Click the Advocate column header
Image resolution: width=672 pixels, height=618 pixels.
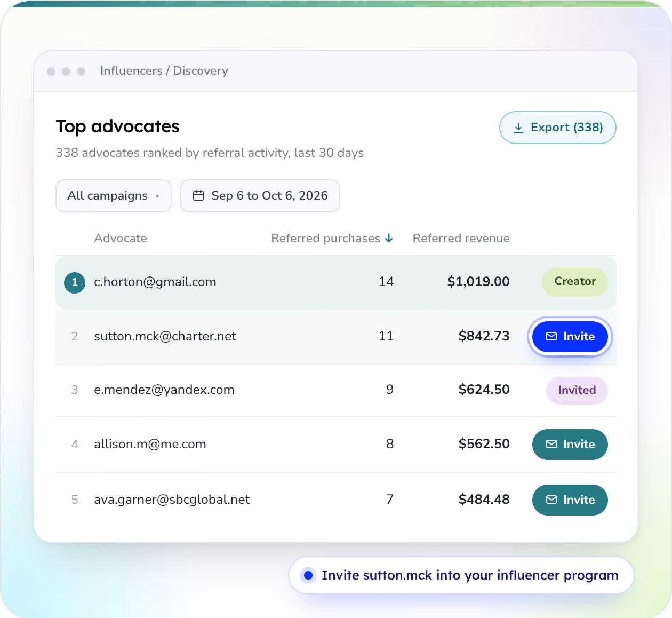[121, 238]
